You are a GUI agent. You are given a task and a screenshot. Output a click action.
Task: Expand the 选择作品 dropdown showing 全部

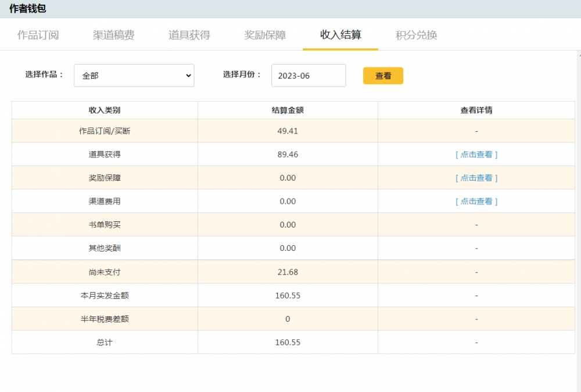134,75
